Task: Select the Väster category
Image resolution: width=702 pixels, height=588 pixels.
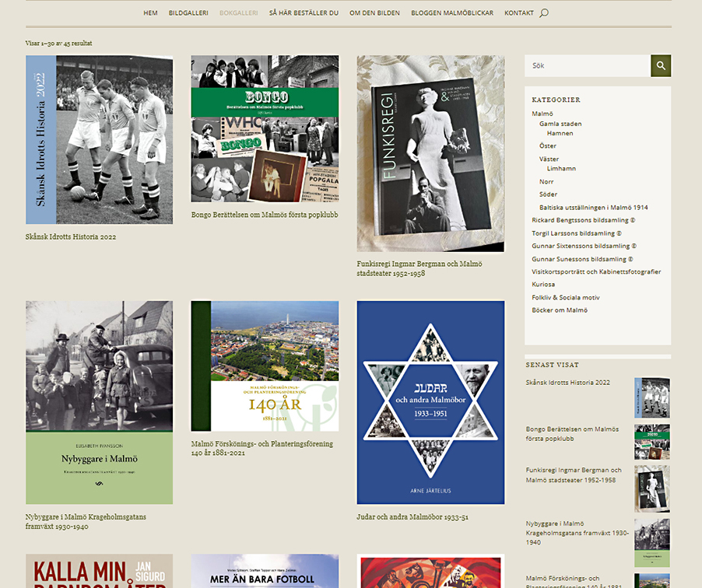Action: click(549, 159)
